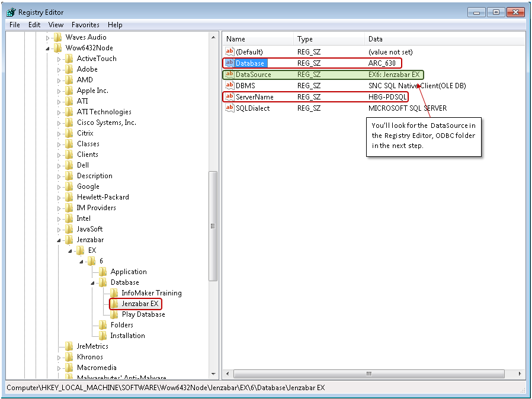This screenshot has height=399, width=532.
Task: Select the Jenzabar EX folder icon
Action: point(114,304)
